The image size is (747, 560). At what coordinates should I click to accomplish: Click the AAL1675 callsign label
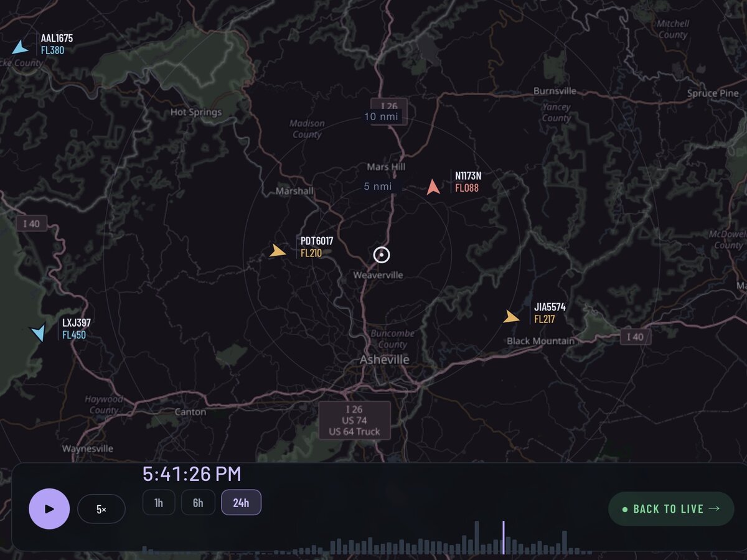57,39
